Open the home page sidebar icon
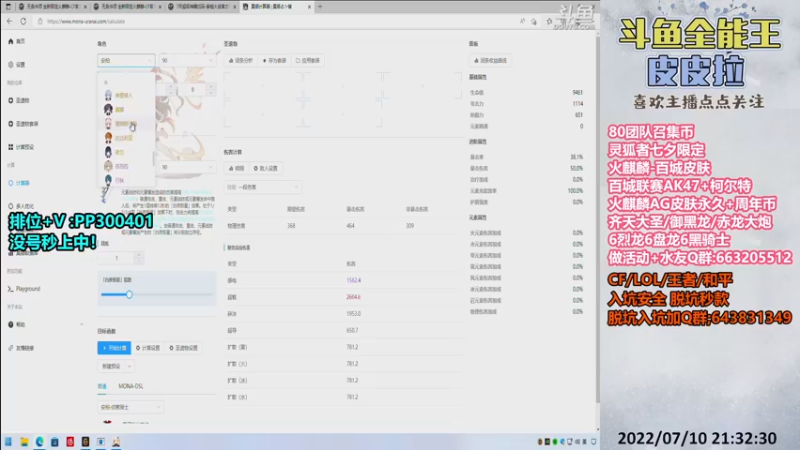 11,41
